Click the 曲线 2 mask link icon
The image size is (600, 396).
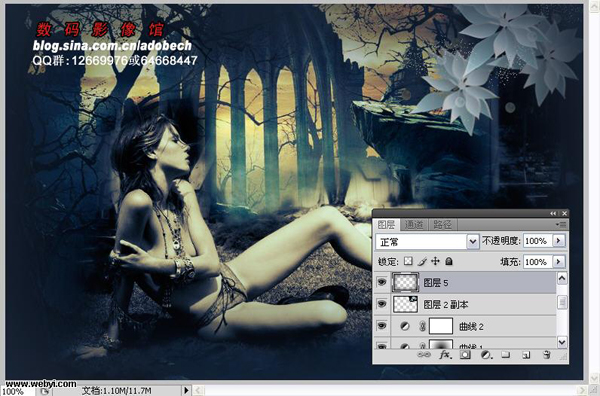pyautogui.click(x=422, y=326)
